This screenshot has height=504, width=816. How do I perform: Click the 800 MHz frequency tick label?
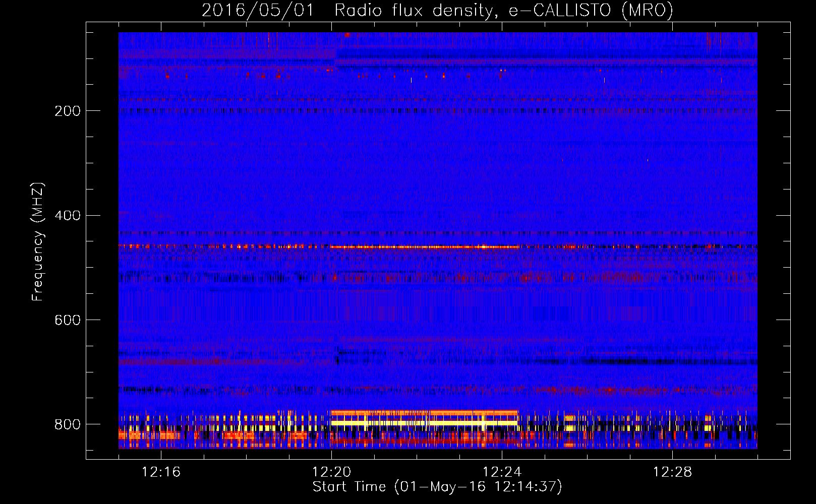point(68,425)
